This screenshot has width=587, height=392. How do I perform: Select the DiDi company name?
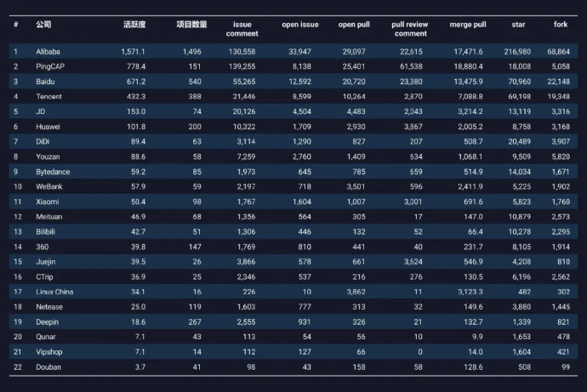pyautogui.click(x=43, y=142)
